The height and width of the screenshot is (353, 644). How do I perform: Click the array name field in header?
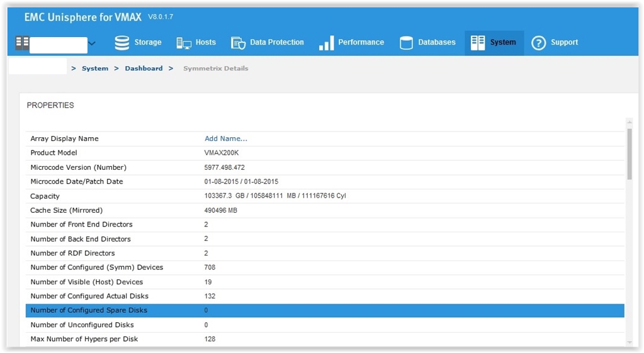tap(59, 45)
